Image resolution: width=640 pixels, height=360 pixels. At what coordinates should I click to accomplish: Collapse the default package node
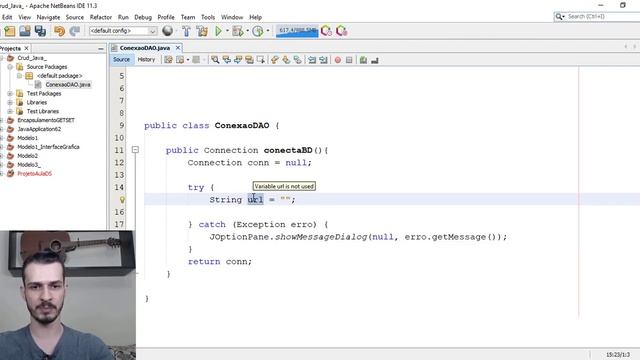click(x=19, y=76)
